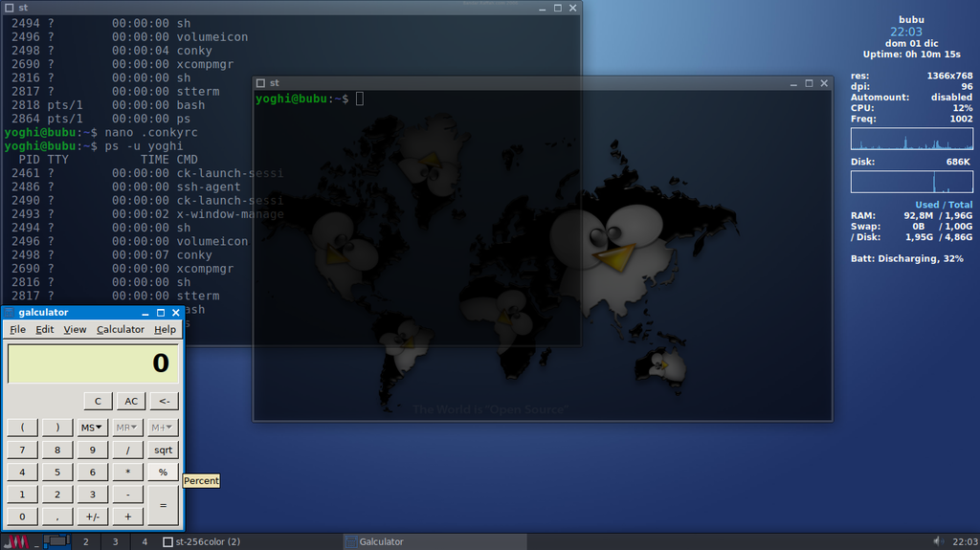Click the open parenthesis button
This screenshot has height=550, width=980.
(23, 428)
